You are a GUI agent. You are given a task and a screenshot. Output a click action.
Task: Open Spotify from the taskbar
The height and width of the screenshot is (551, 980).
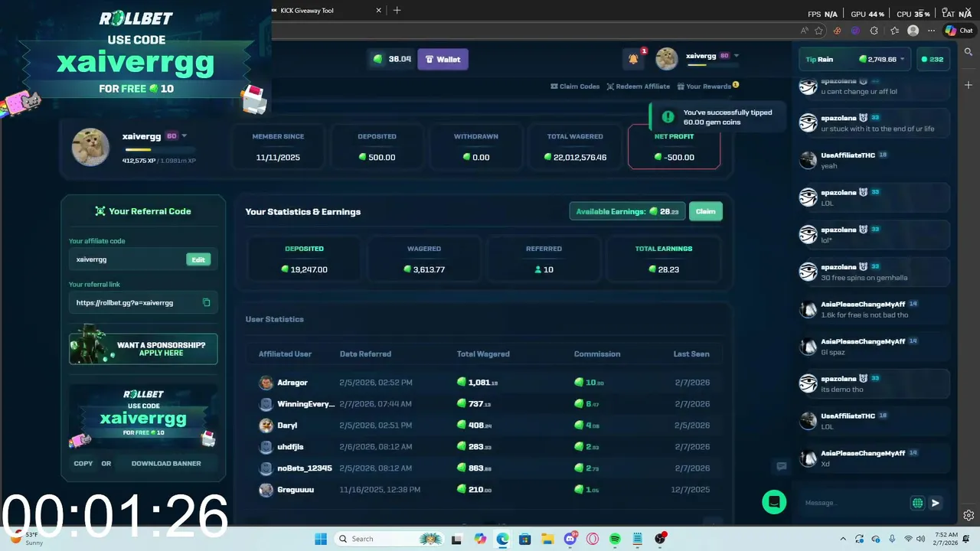pos(616,539)
